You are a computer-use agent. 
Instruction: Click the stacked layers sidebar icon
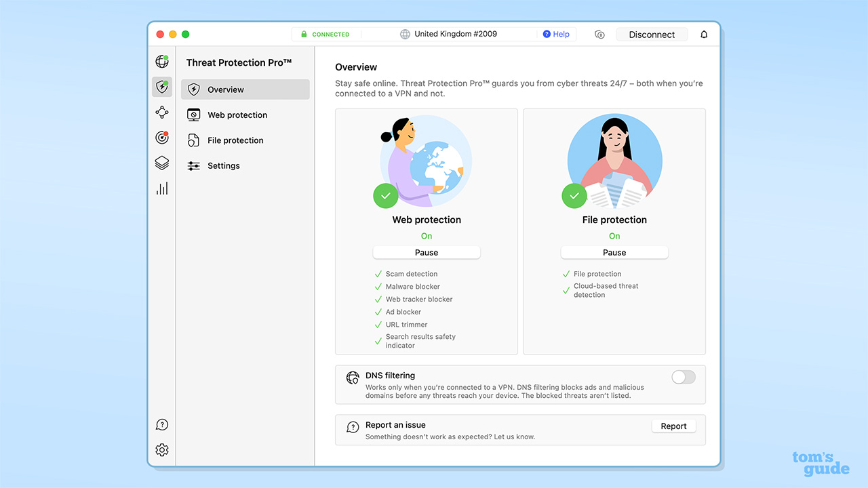point(161,163)
